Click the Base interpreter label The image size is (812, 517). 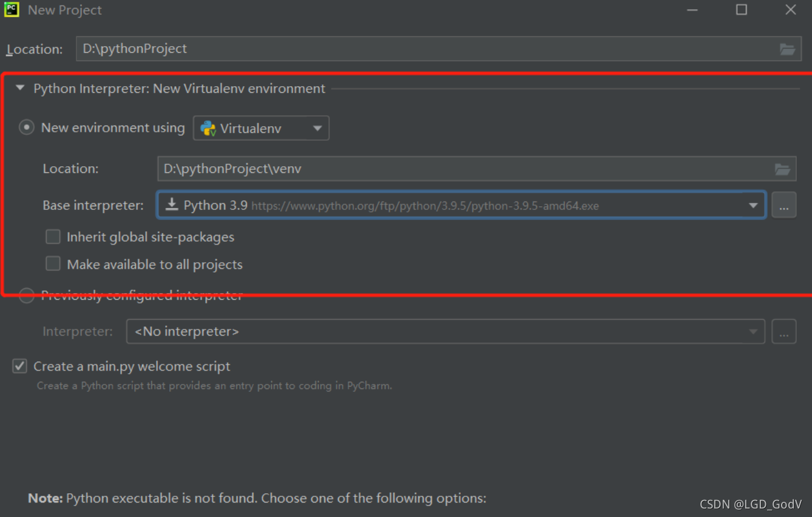(x=93, y=205)
